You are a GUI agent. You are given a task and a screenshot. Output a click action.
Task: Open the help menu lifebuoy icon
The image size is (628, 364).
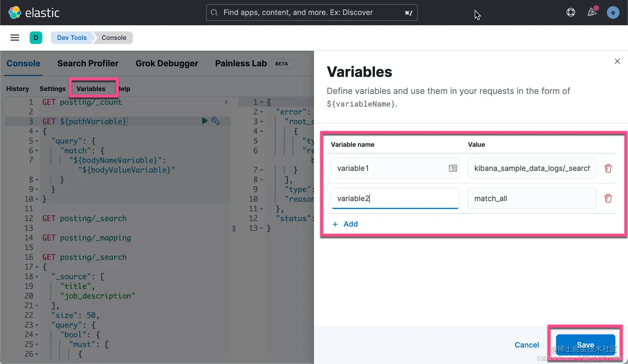point(571,12)
